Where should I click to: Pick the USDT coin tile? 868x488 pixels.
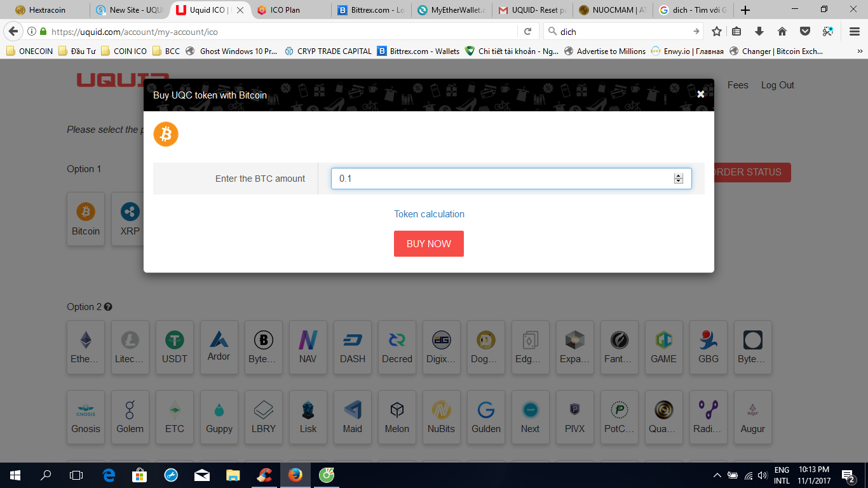[x=175, y=347]
